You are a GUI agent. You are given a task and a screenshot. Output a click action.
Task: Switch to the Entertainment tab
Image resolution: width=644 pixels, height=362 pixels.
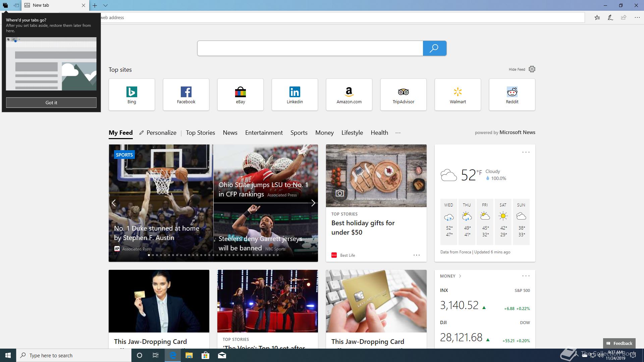(264, 133)
